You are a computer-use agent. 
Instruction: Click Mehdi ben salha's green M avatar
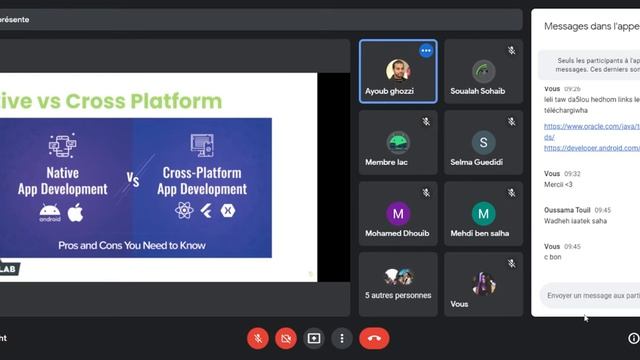tap(483, 213)
